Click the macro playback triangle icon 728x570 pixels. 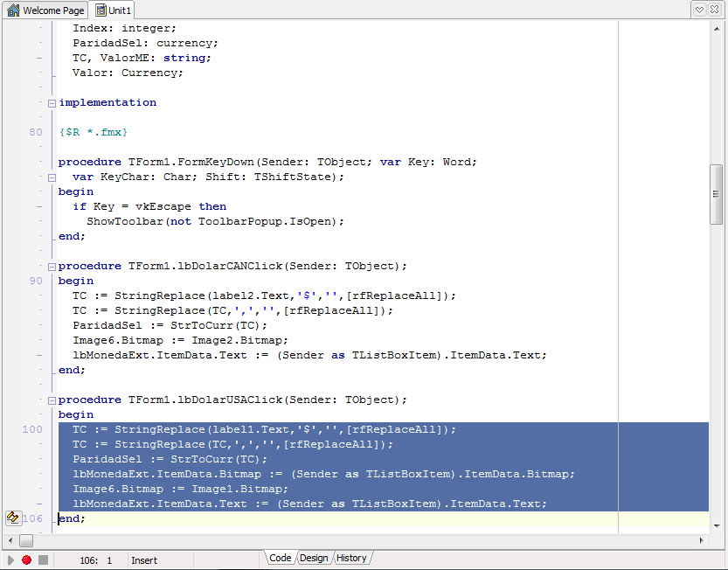click(10, 560)
